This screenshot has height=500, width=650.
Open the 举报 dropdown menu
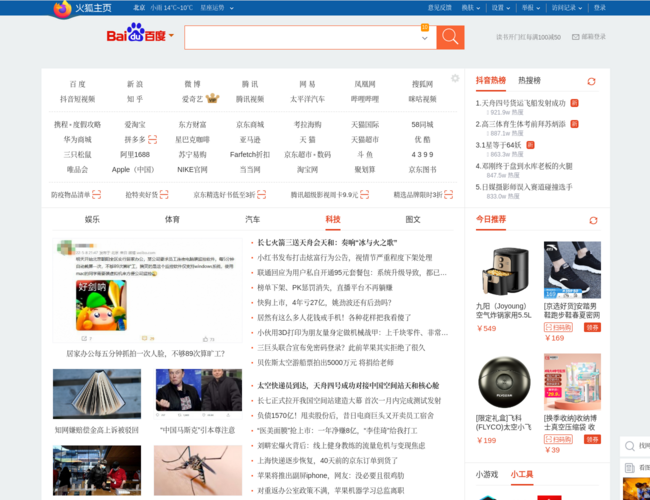tap(531, 8)
